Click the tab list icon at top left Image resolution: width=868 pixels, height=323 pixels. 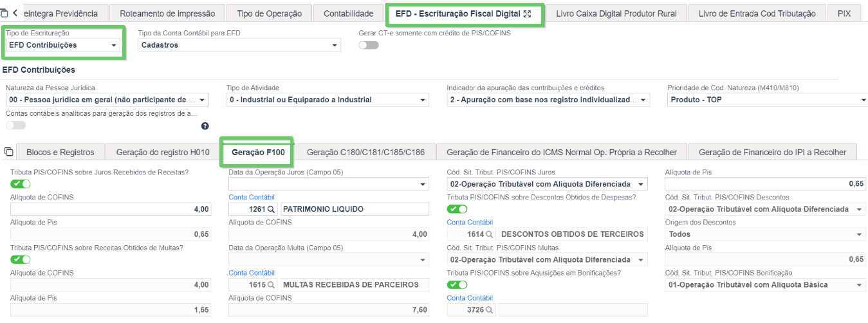tap(5, 13)
